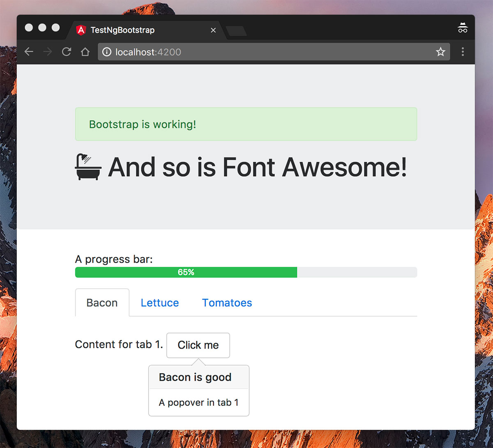The image size is (493, 448).
Task: Click the "A popover in tab 1" text
Action: click(199, 402)
